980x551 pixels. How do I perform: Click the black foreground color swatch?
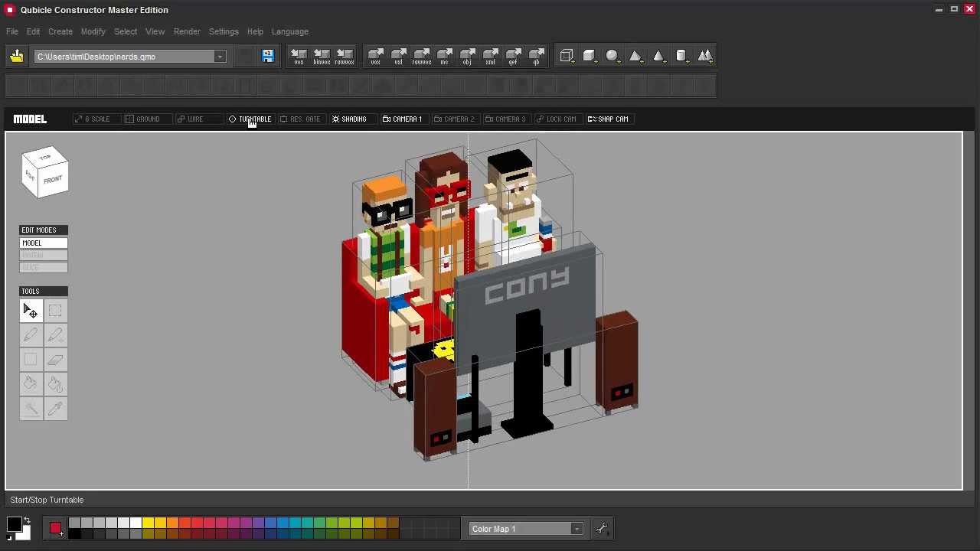[14, 524]
